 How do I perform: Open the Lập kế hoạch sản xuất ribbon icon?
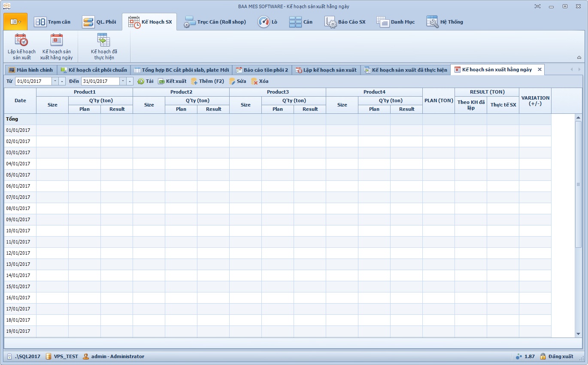[x=21, y=46]
